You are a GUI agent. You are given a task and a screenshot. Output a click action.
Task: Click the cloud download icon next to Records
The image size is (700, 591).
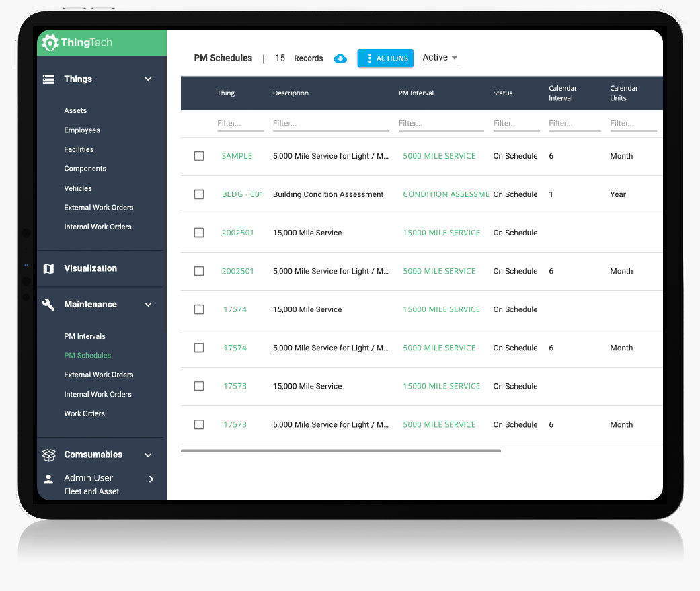[340, 58]
